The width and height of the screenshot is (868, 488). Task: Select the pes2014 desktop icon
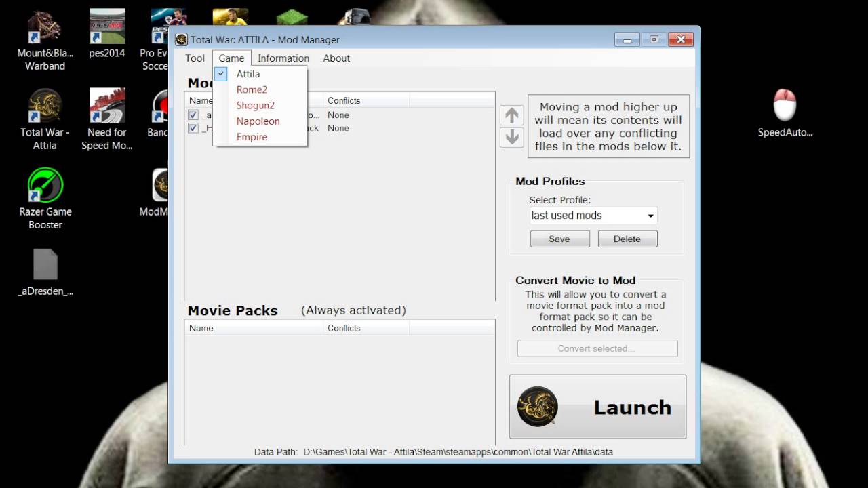[x=107, y=34]
